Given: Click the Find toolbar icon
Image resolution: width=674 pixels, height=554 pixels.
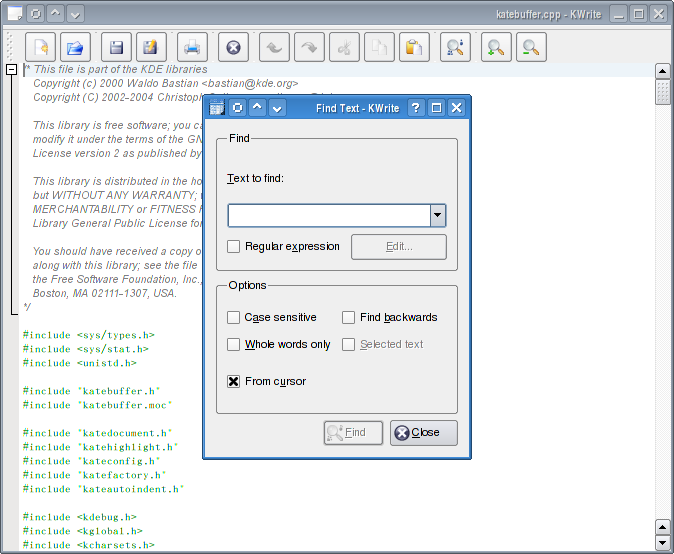Looking at the screenshot, I should (455, 47).
